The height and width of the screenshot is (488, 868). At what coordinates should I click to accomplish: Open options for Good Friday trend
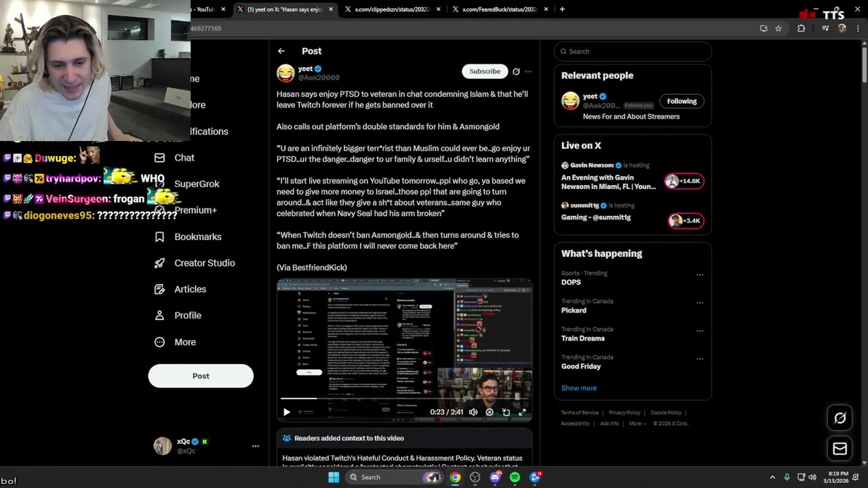[x=700, y=359]
